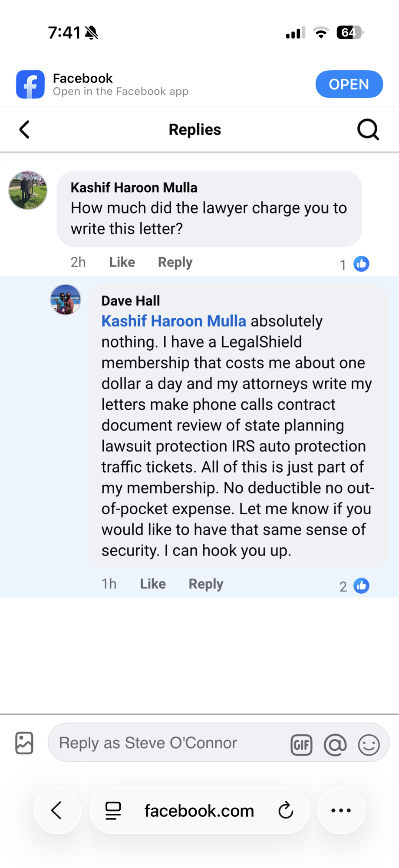Tap the facebook.com address text
The width and height of the screenshot is (399, 868).
[x=199, y=810]
